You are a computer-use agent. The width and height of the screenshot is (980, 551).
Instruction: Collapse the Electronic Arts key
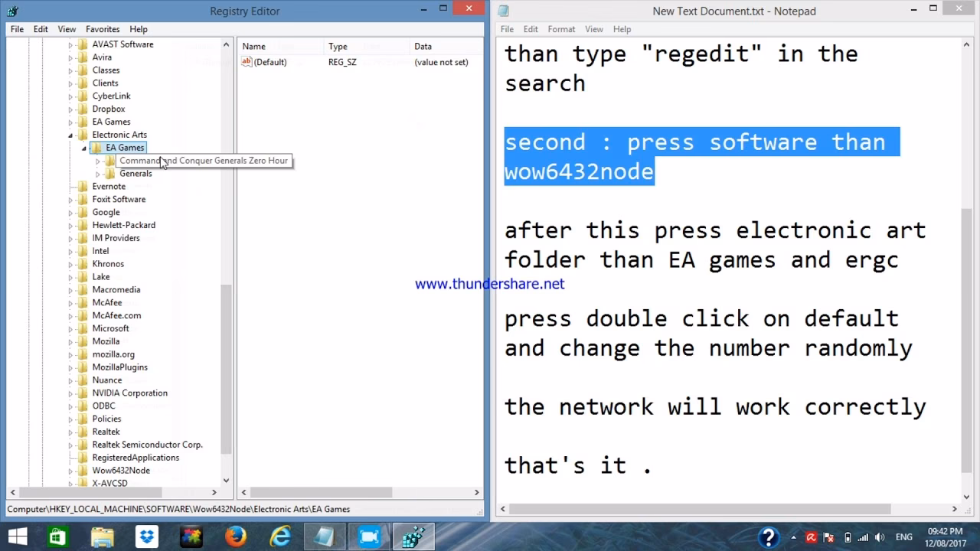70,135
